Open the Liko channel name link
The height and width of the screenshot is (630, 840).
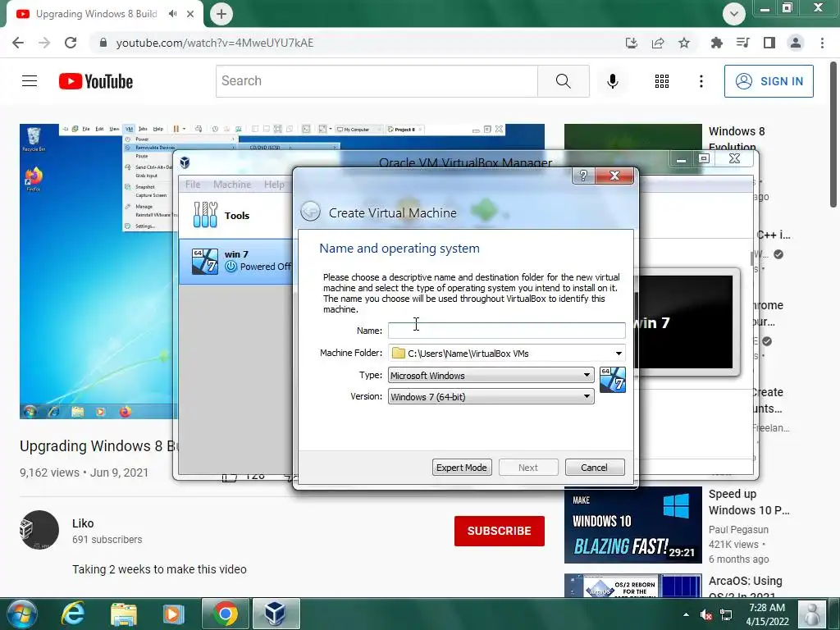click(83, 523)
